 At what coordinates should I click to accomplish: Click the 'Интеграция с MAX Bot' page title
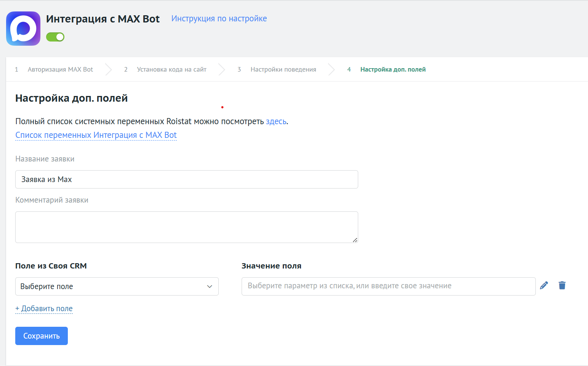[x=103, y=19]
